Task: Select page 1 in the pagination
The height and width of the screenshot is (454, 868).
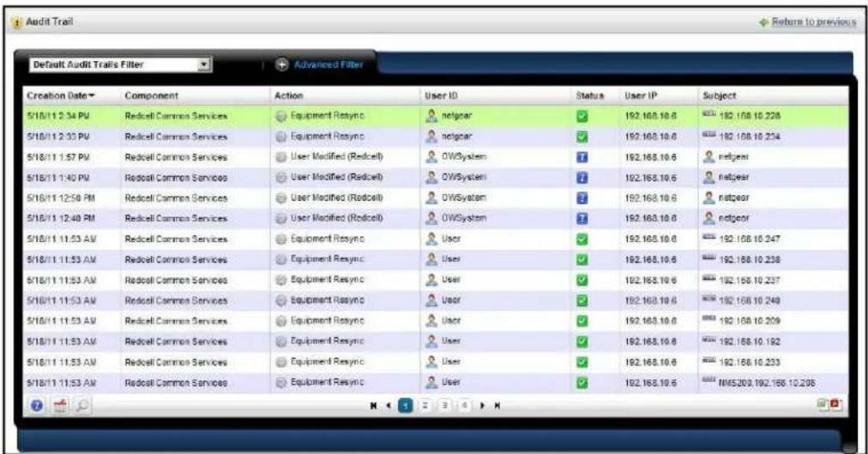Action: pos(405,406)
